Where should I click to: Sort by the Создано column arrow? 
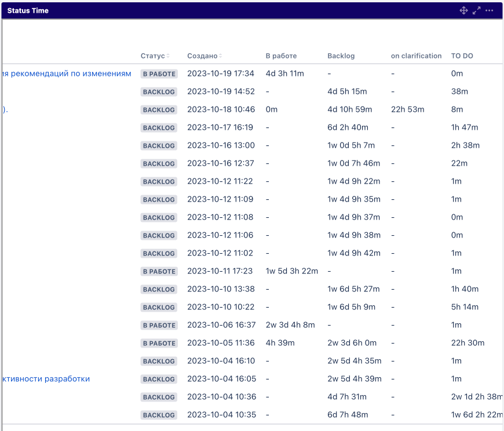point(221,56)
